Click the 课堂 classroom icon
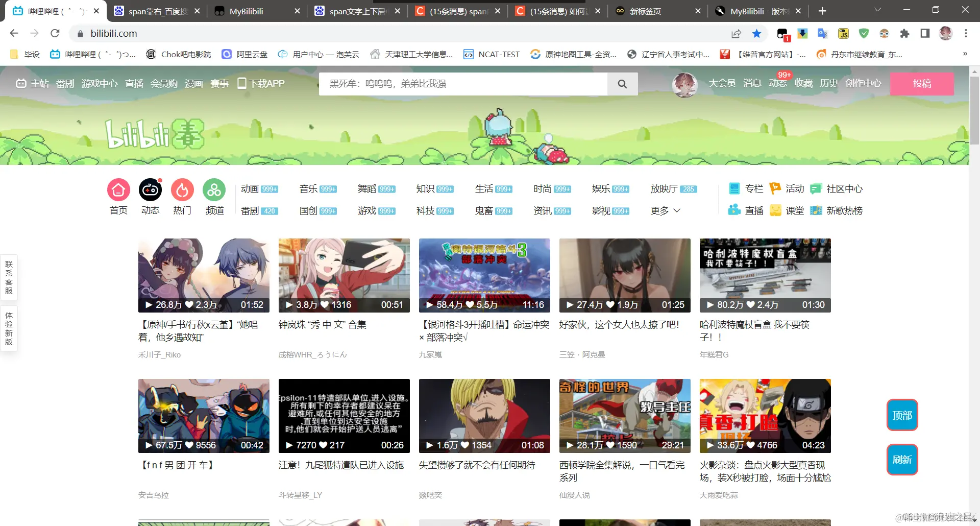The image size is (980, 526). [775, 210]
